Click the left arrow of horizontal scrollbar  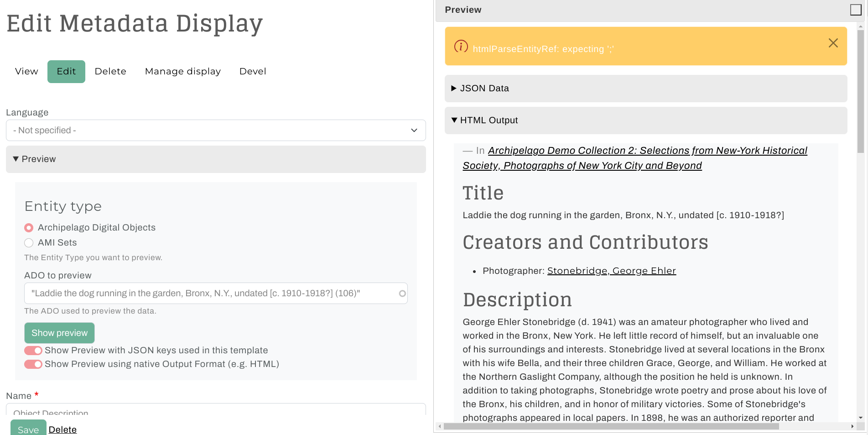coord(440,426)
